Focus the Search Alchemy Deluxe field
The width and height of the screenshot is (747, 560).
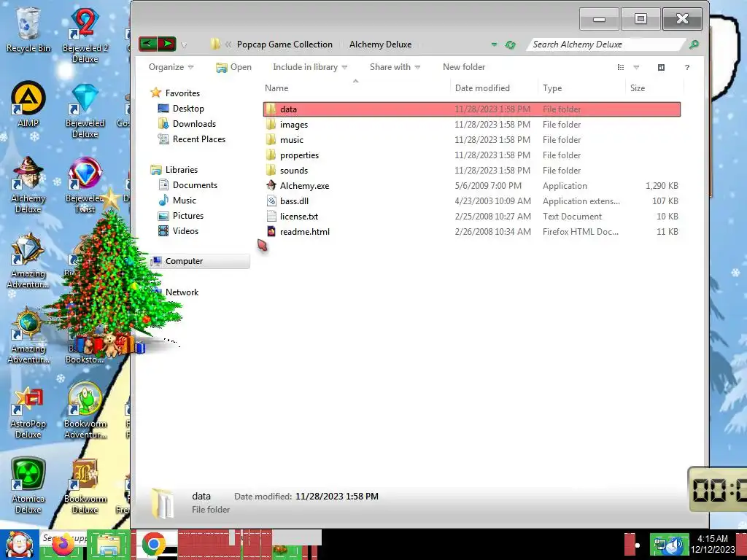[x=605, y=44]
